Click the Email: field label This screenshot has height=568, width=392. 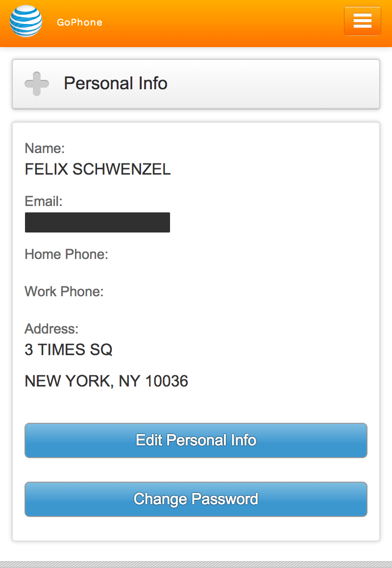click(44, 202)
